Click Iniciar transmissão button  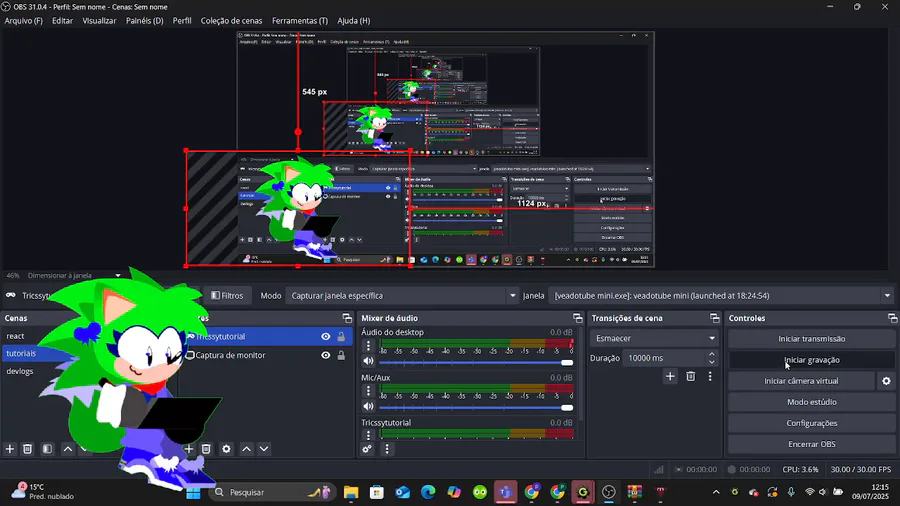pos(812,338)
